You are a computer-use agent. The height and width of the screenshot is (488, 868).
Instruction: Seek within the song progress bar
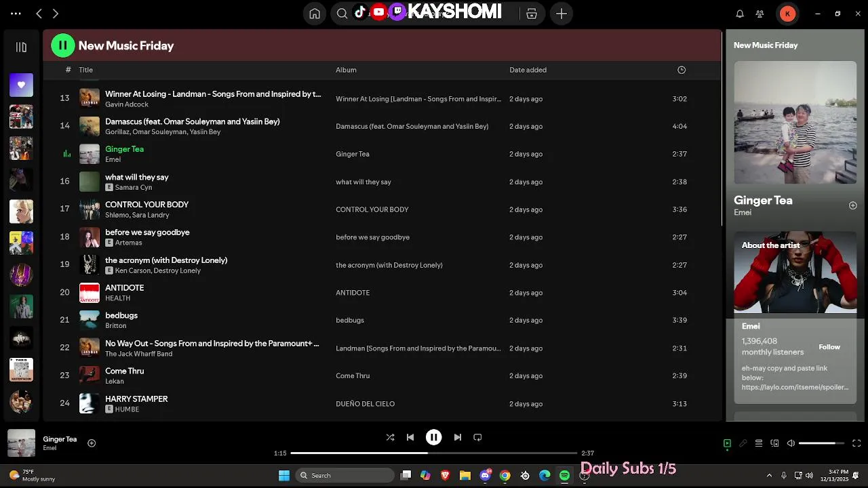(434, 453)
